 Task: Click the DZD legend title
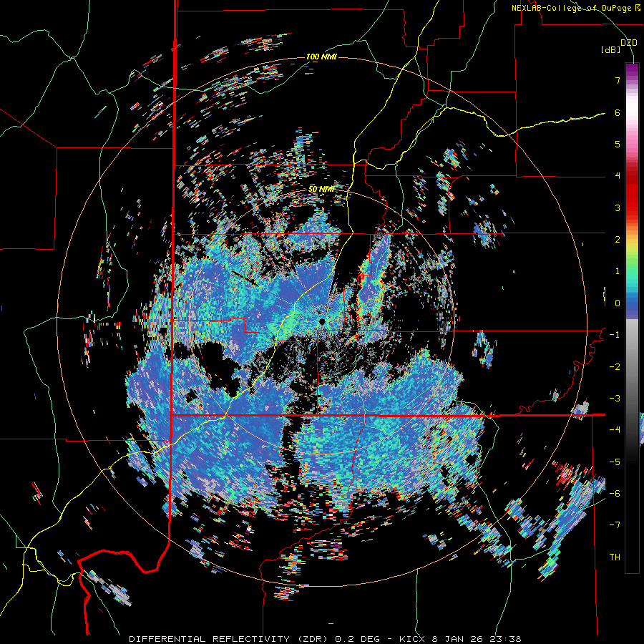pyautogui.click(x=629, y=43)
